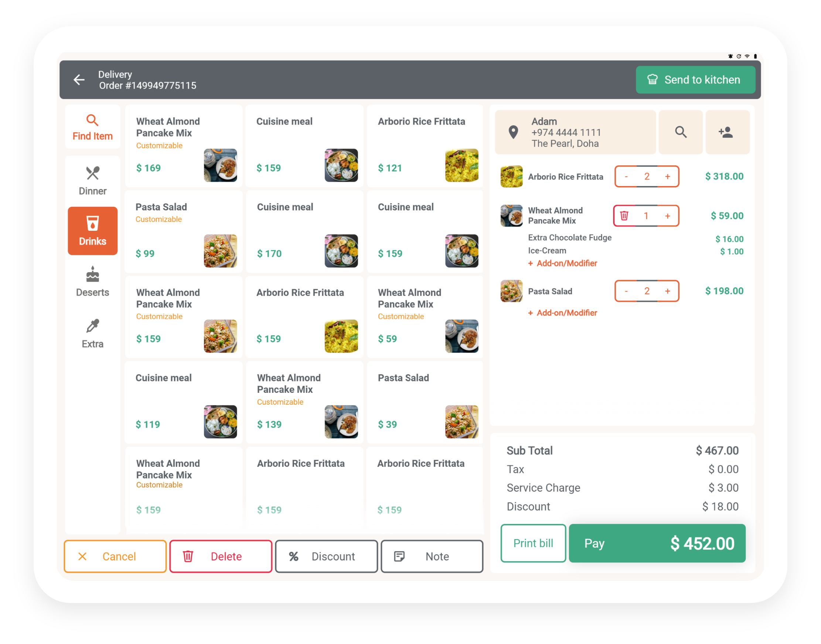
Task: Open Add-on/Modifier under Wheat Almond Pancake Mix
Action: (x=563, y=263)
